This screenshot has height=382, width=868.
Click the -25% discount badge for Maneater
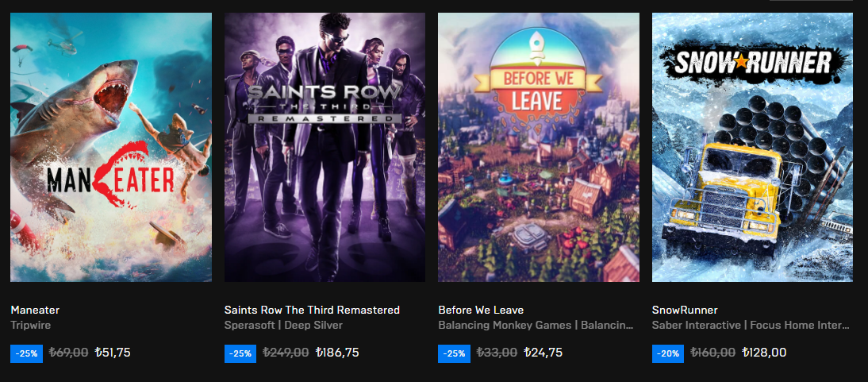[26, 353]
